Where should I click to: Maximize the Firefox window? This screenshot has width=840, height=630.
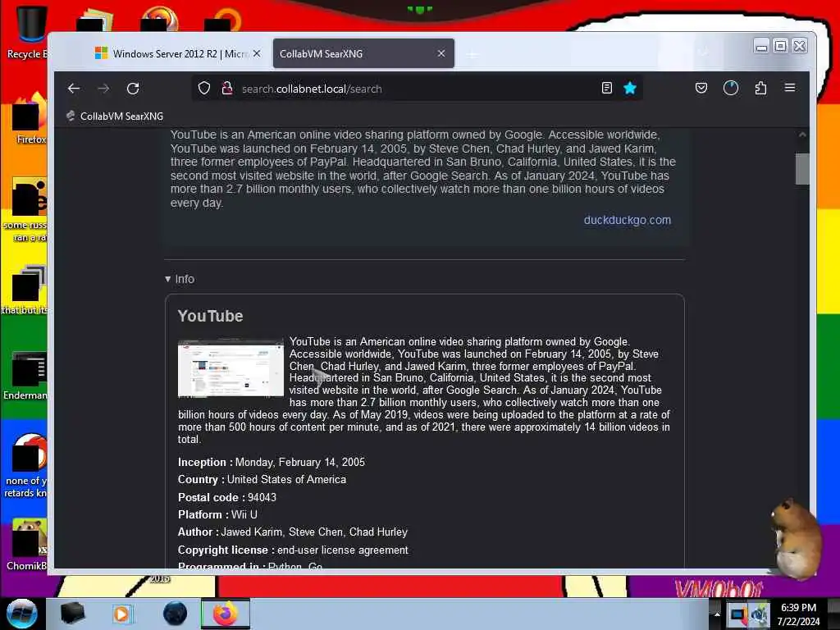tap(781, 46)
